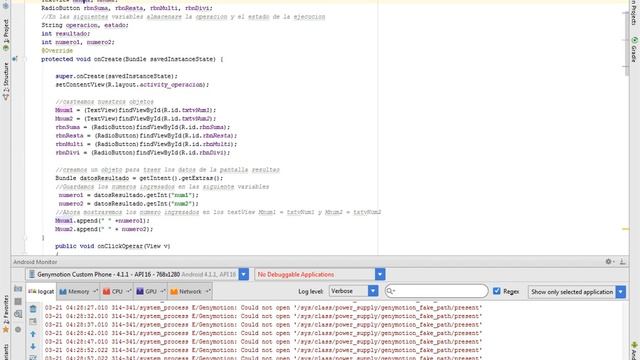Click the Android Monitor panel title
The image size is (640, 360).
(x=35, y=262)
